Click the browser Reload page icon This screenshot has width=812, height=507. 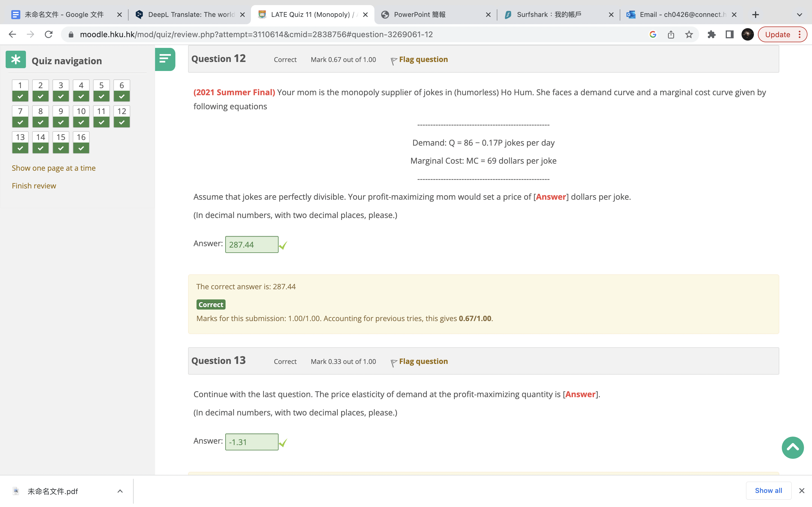coord(49,35)
